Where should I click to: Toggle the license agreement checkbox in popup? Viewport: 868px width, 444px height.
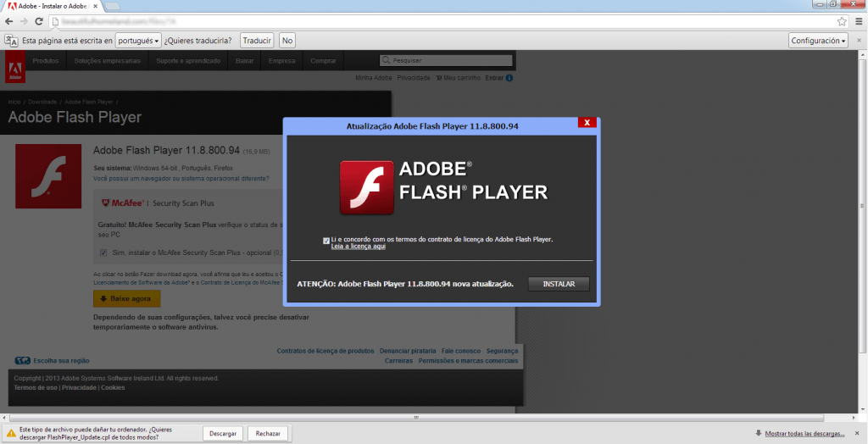tap(326, 241)
